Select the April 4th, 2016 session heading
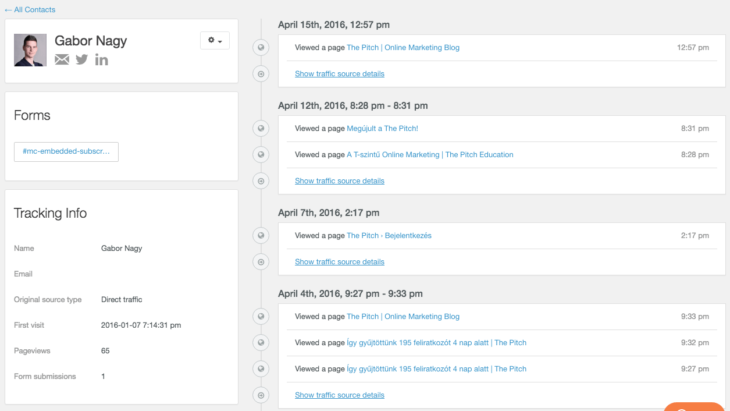The height and width of the screenshot is (411, 730). coord(350,294)
